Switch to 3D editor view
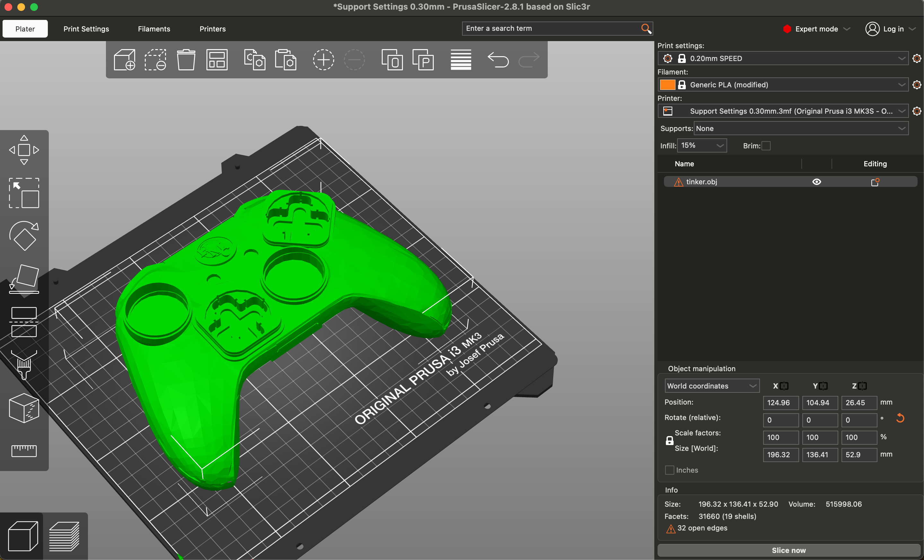 coord(22,536)
